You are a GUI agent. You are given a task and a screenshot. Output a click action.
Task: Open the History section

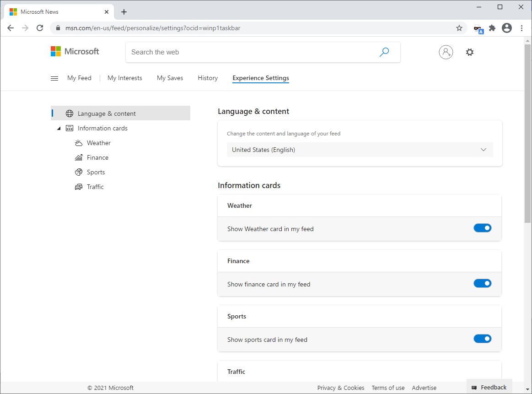[x=207, y=78]
